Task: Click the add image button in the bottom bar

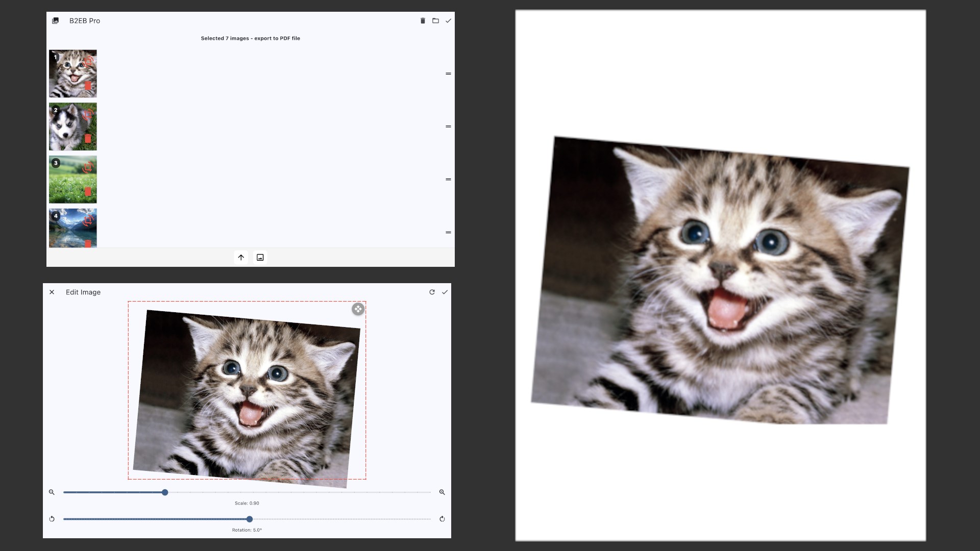Action: tap(260, 258)
